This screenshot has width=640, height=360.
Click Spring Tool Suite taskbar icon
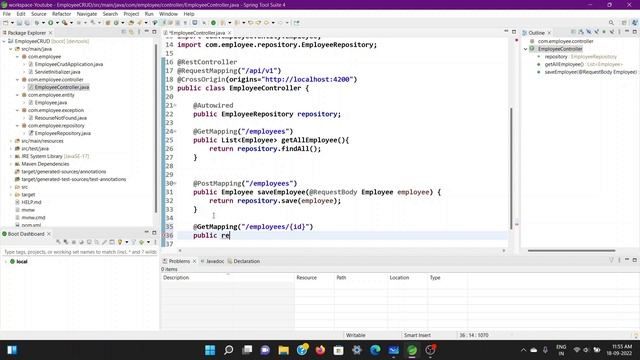point(412,350)
